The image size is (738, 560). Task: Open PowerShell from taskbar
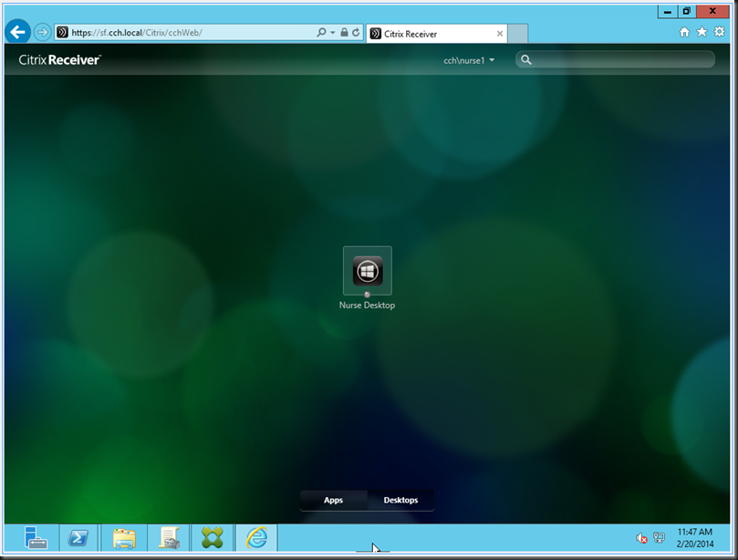point(78,537)
